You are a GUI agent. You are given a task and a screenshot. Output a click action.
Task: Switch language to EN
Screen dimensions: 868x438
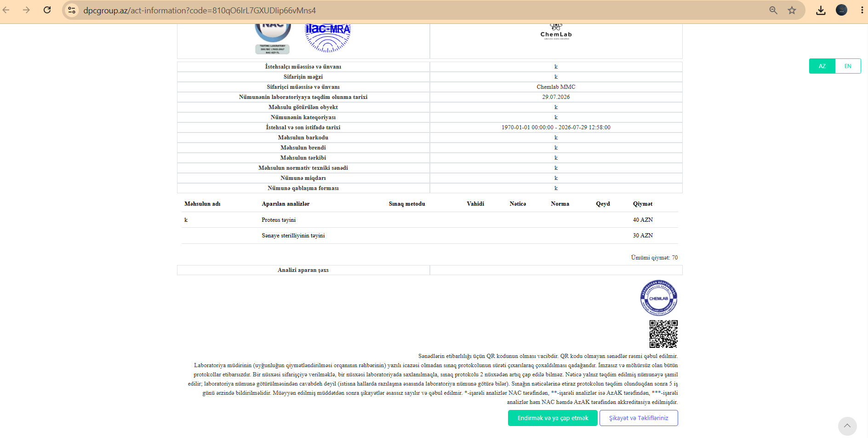click(x=848, y=66)
